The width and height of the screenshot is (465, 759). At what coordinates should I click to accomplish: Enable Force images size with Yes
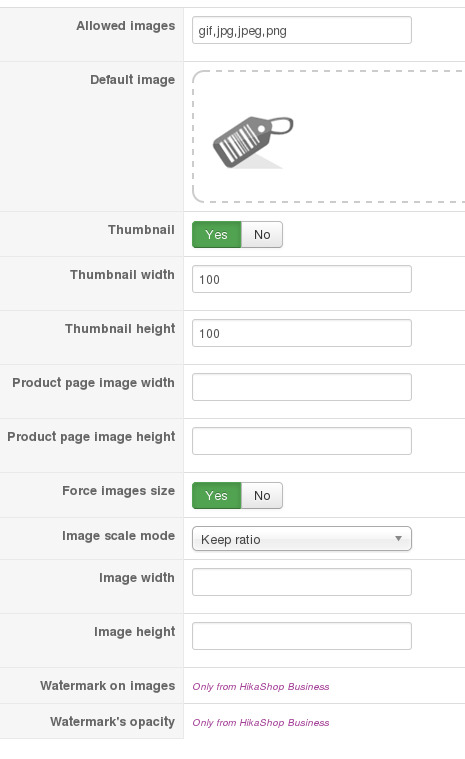tap(216, 496)
